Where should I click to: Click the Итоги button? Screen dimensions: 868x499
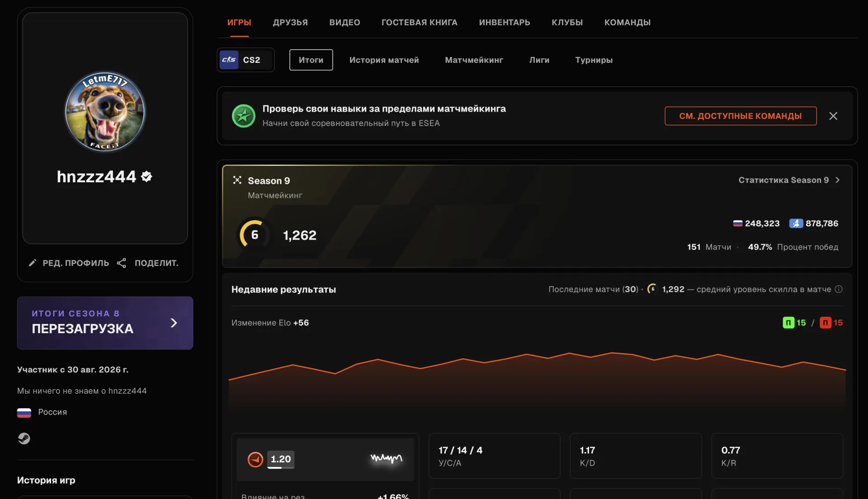[x=311, y=60]
